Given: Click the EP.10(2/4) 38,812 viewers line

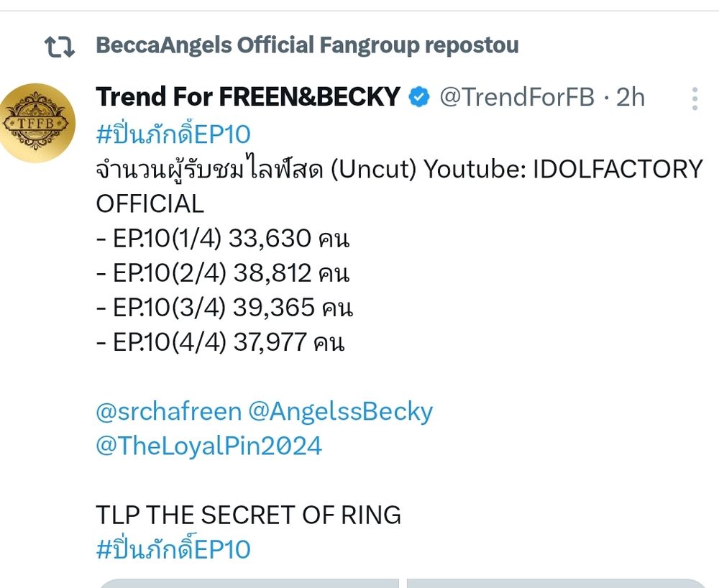Looking at the screenshot, I should 222,273.
